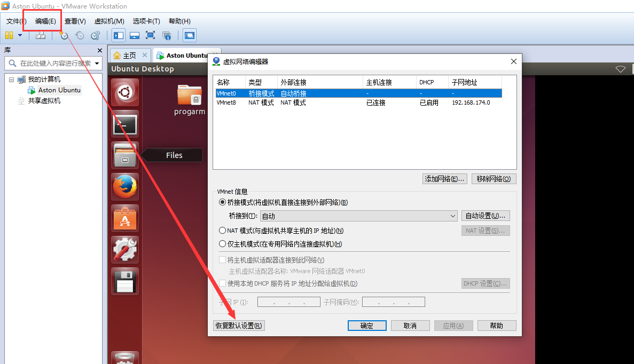Click the 移除网络(O) button

pyautogui.click(x=494, y=179)
